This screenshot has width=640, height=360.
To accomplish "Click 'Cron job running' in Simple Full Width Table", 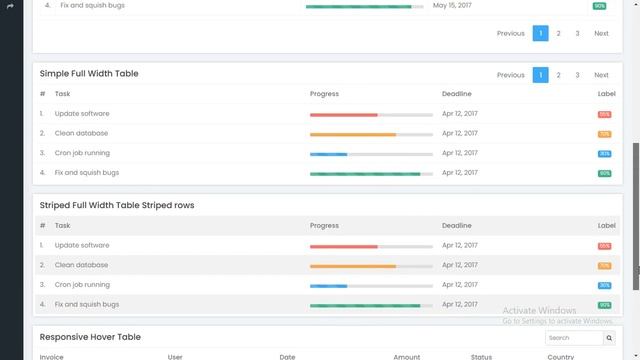I will click(82, 153).
